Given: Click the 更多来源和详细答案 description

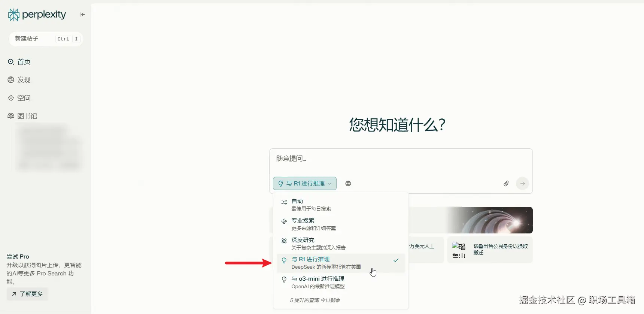Looking at the screenshot, I should click(314, 228).
